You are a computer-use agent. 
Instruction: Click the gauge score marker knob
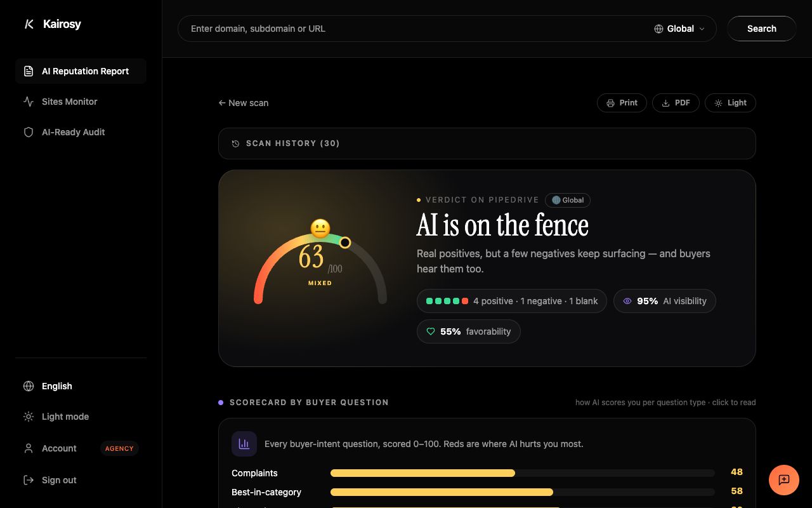click(344, 243)
